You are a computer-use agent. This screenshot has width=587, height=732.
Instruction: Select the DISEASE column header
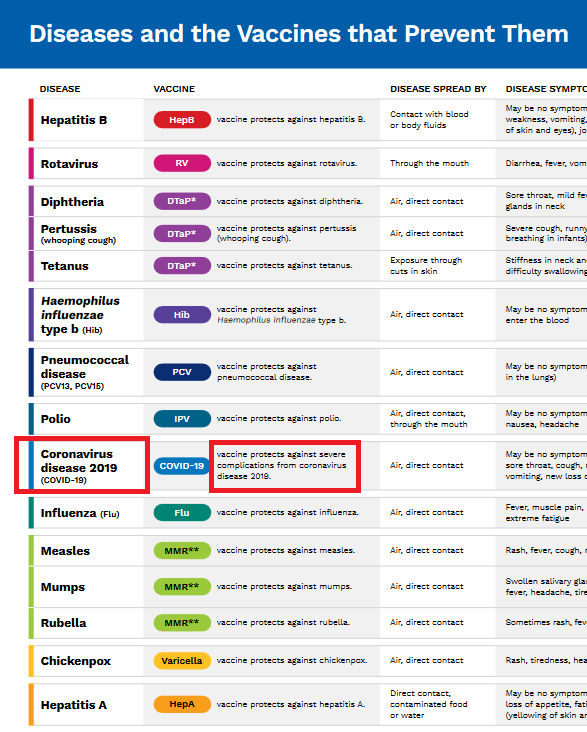pyautogui.click(x=60, y=89)
